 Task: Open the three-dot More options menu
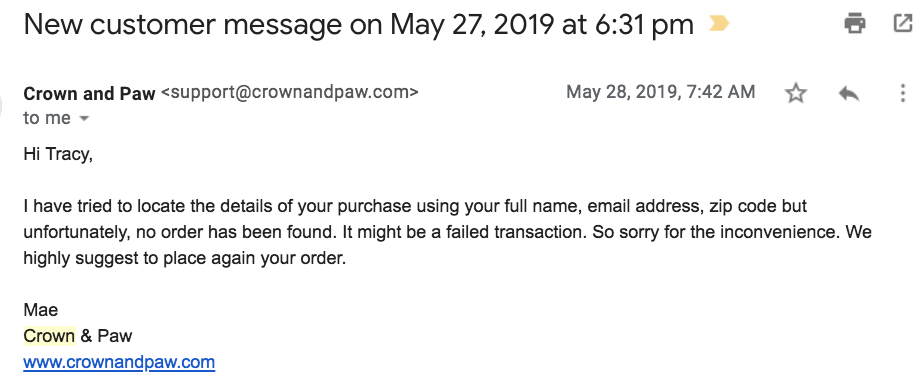902,93
